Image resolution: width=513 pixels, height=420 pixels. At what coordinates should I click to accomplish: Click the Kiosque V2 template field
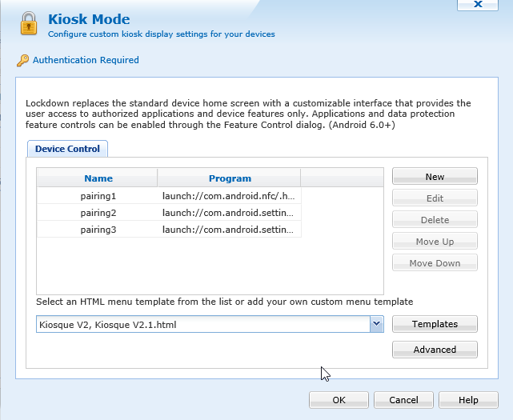(x=202, y=324)
